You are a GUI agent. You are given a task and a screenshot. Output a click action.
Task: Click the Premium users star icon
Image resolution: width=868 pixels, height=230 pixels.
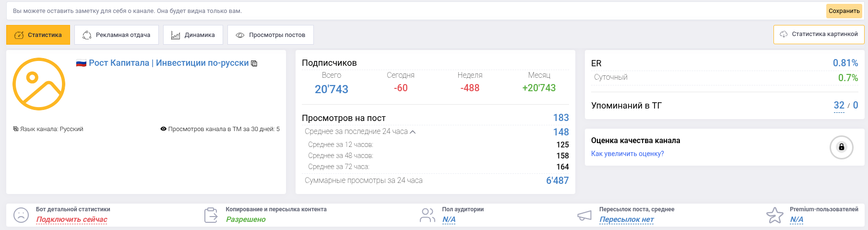774,215
